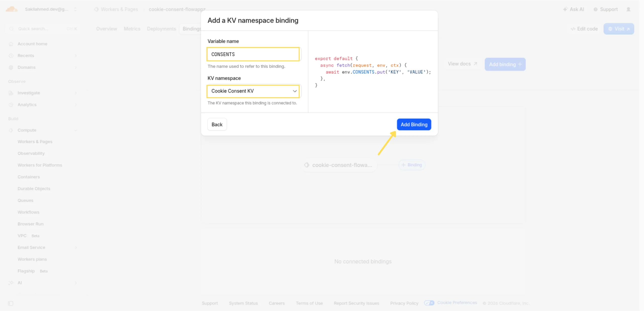Open Observability in sidebar

(x=31, y=153)
